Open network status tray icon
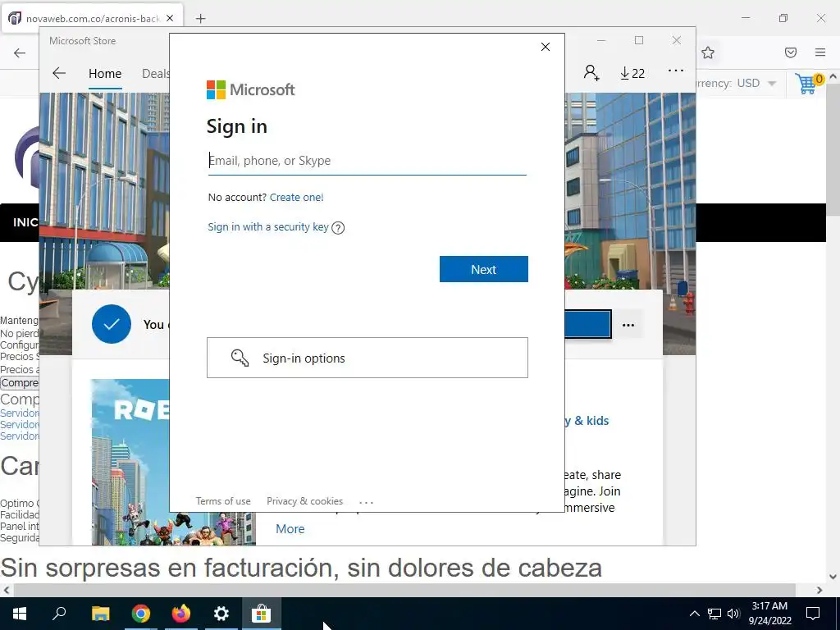Screen dimensions: 840x630 (x=714, y=614)
